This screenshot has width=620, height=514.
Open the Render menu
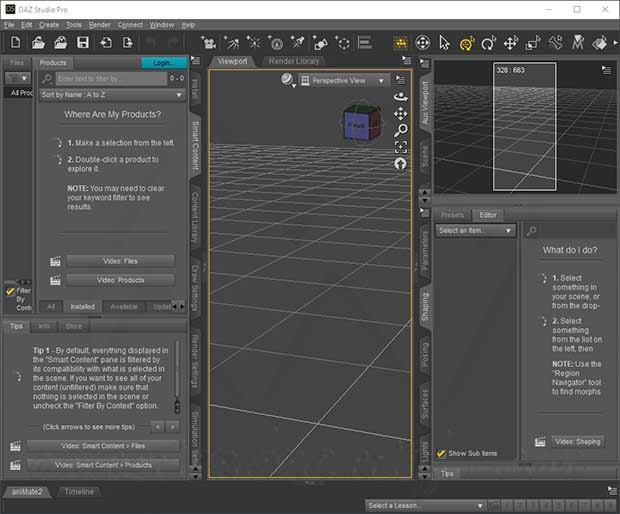(x=100, y=25)
